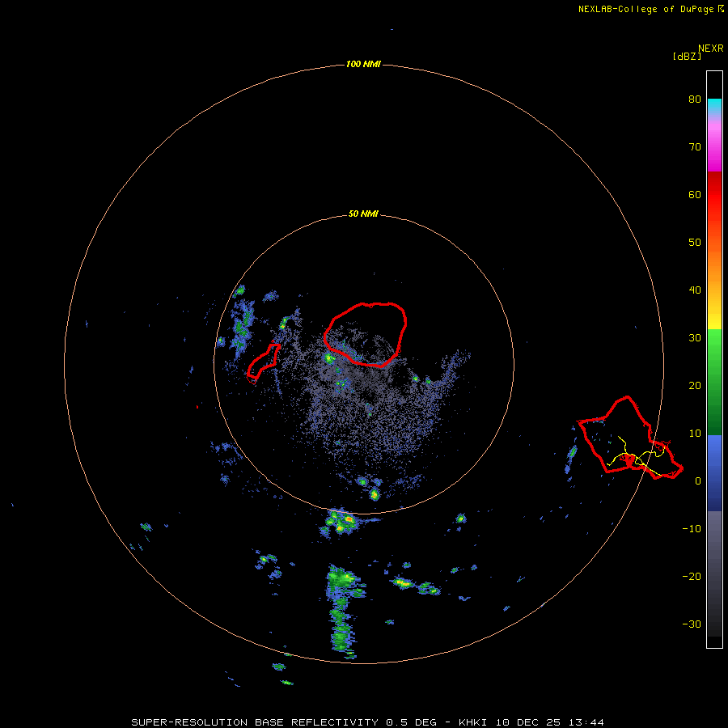The height and width of the screenshot is (728, 728).
Task: Click the 10 tick label on dBZ scale
Action: tap(695, 434)
